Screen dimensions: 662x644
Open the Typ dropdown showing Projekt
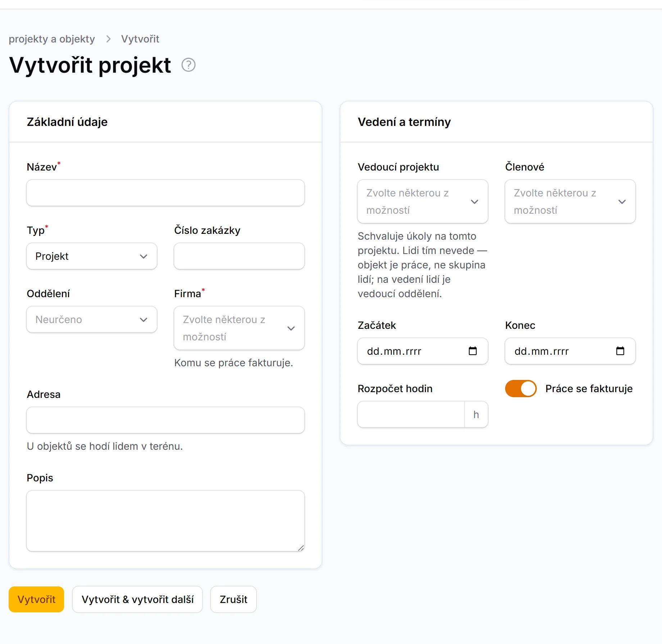point(92,256)
